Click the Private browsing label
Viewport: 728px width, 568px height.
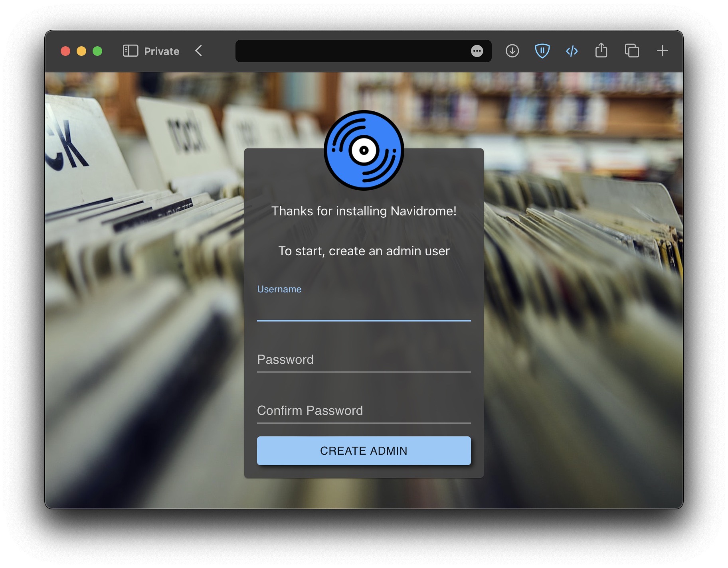161,51
